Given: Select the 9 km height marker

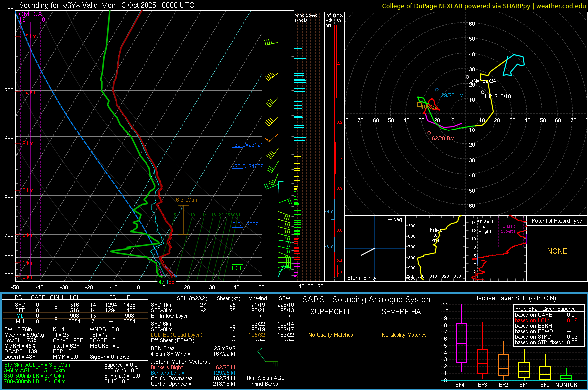Looking at the screenshot, I should point(28,143).
